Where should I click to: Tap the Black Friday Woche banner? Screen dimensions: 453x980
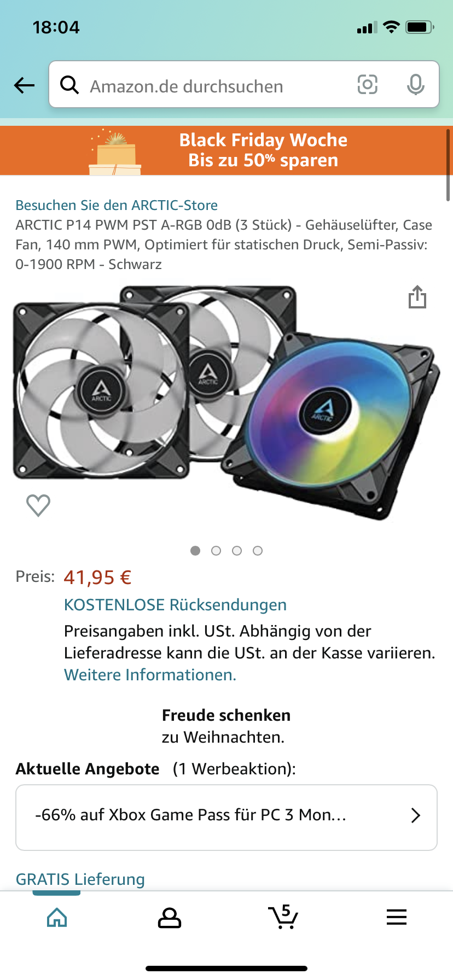(x=226, y=150)
